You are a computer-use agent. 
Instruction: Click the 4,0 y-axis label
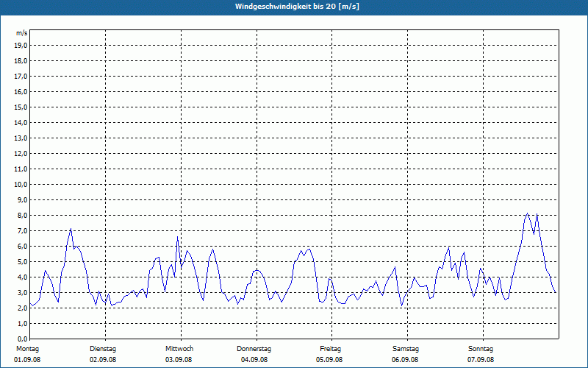(22, 277)
